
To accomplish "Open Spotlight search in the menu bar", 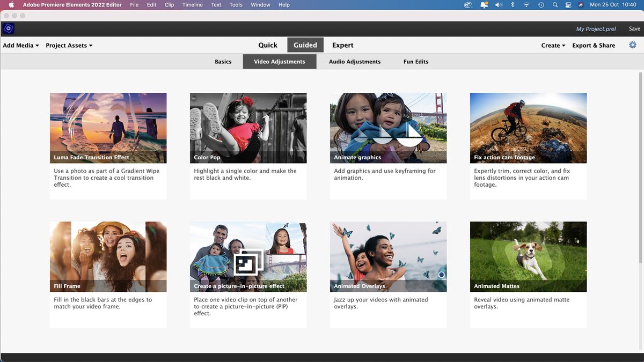I will [555, 4].
